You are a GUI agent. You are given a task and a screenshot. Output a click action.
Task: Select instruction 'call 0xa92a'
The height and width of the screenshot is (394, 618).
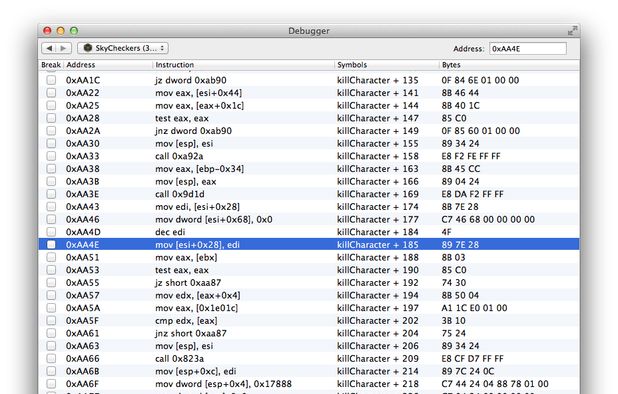point(179,156)
